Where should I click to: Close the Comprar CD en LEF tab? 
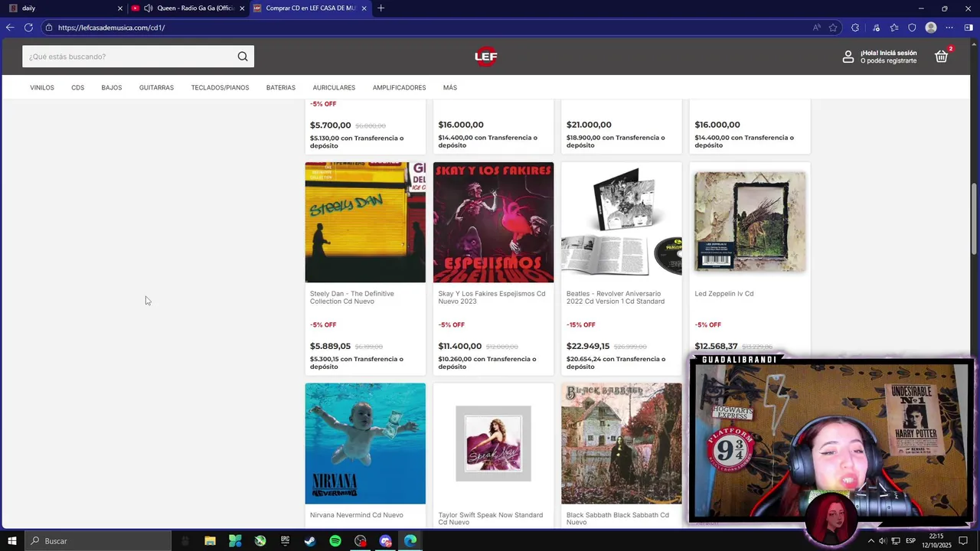pos(364,8)
